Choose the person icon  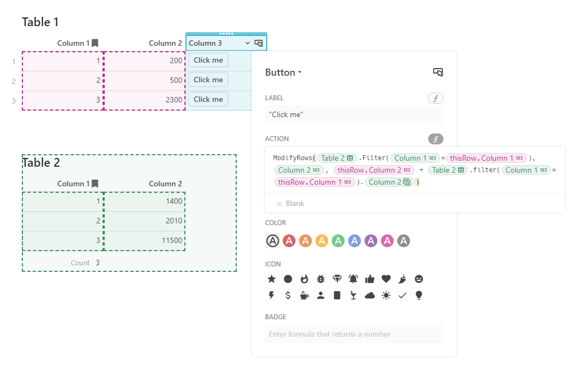click(321, 295)
